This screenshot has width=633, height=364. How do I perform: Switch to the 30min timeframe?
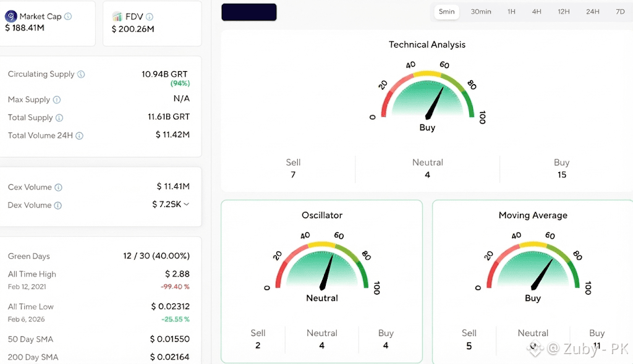[x=481, y=12]
